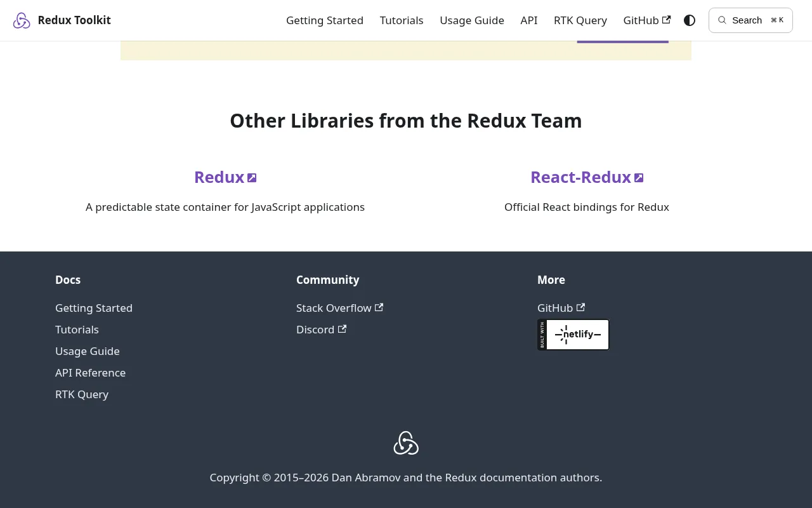812x508 pixels.
Task: Open GitHub link in the top navbar
Action: [647, 20]
